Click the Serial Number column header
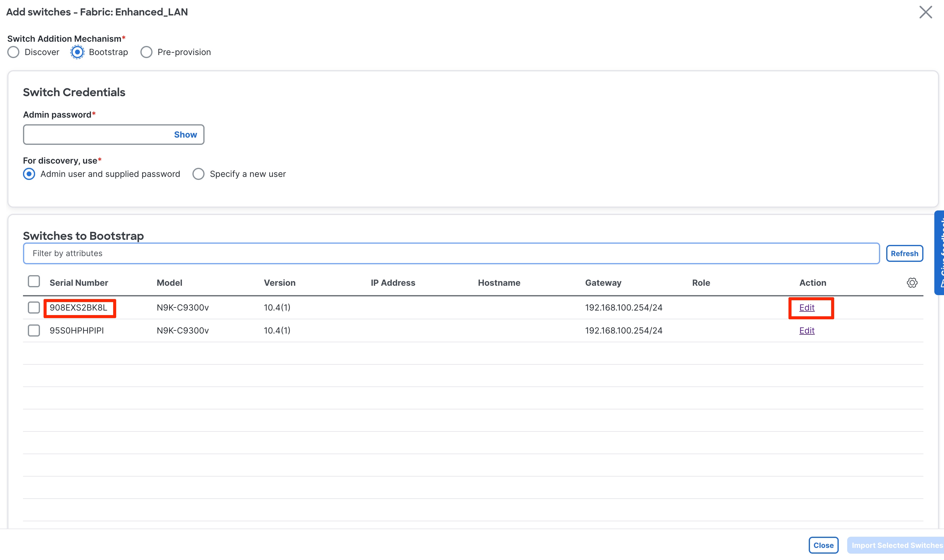944x560 pixels. 79,283
